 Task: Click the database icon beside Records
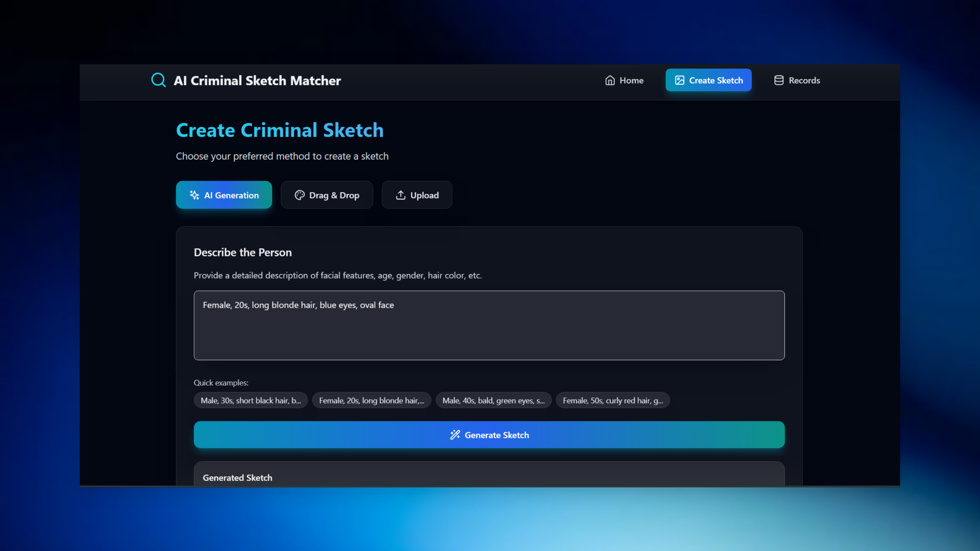(779, 80)
